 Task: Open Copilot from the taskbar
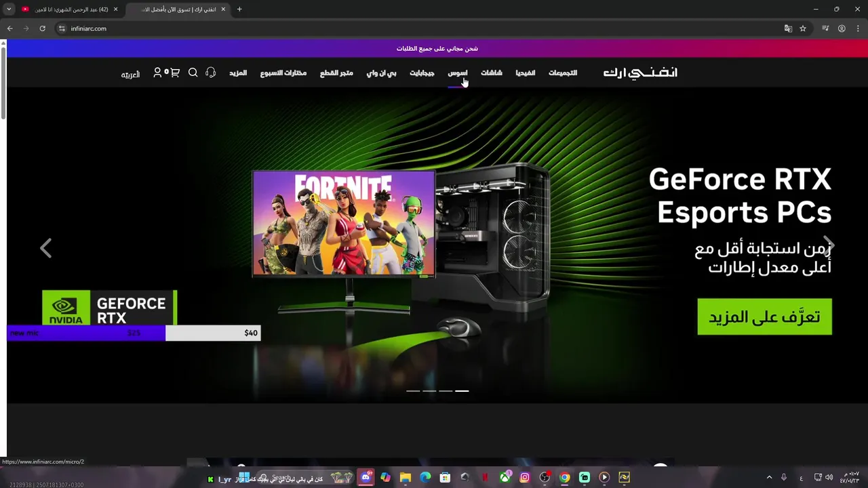385,477
